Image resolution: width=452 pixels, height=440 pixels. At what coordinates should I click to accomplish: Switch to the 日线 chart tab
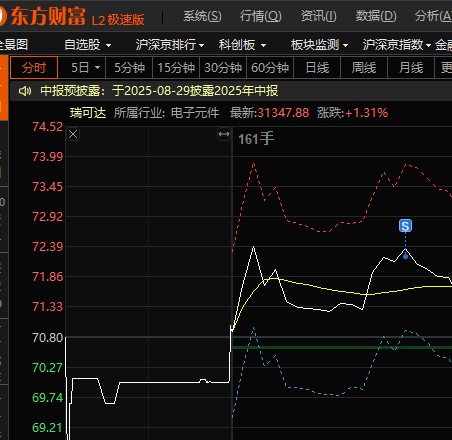click(317, 68)
